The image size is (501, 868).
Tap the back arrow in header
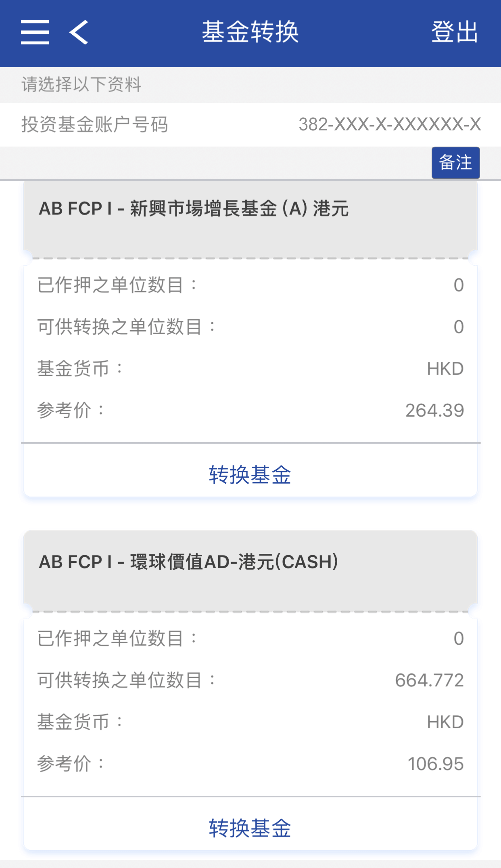click(x=79, y=32)
